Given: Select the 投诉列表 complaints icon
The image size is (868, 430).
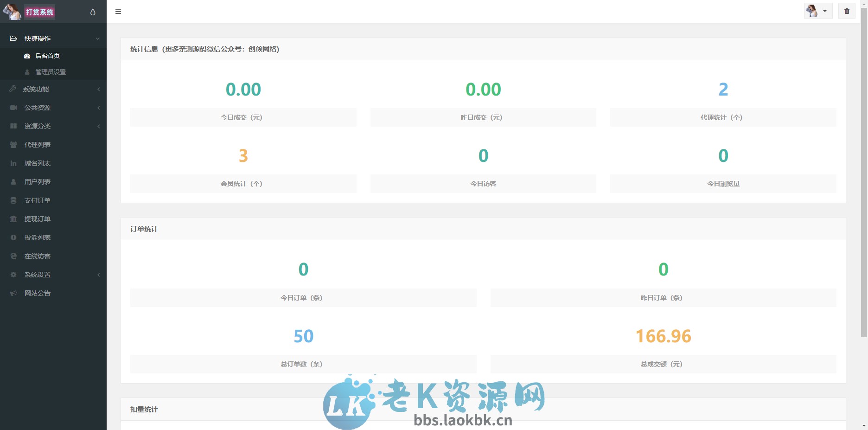Looking at the screenshot, I should pyautogui.click(x=13, y=237).
